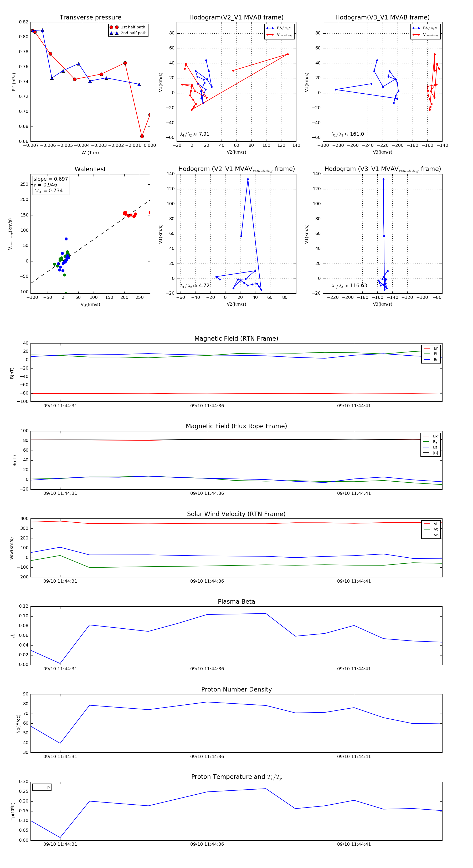Click the 'Plasma Beta' plot title
The width and height of the screenshot is (473, 868).
coord(236,602)
